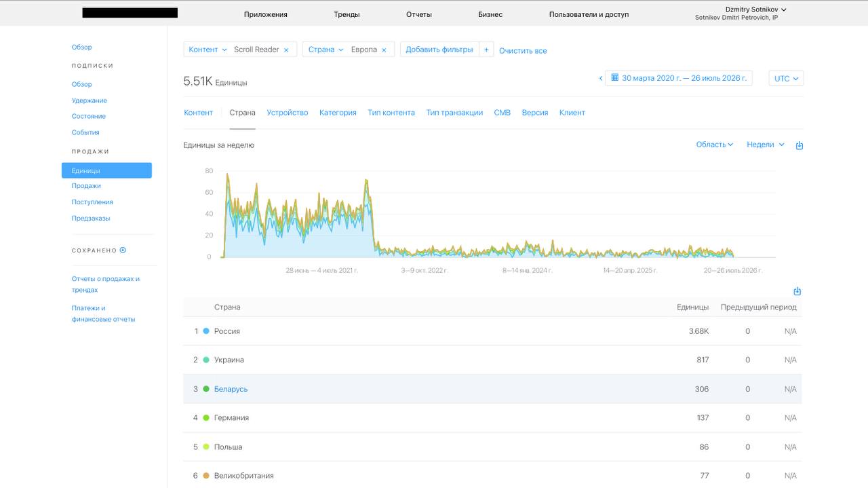Viewport: 868px width, 488px height.
Task: Download the country table data
Action: click(x=797, y=291)
